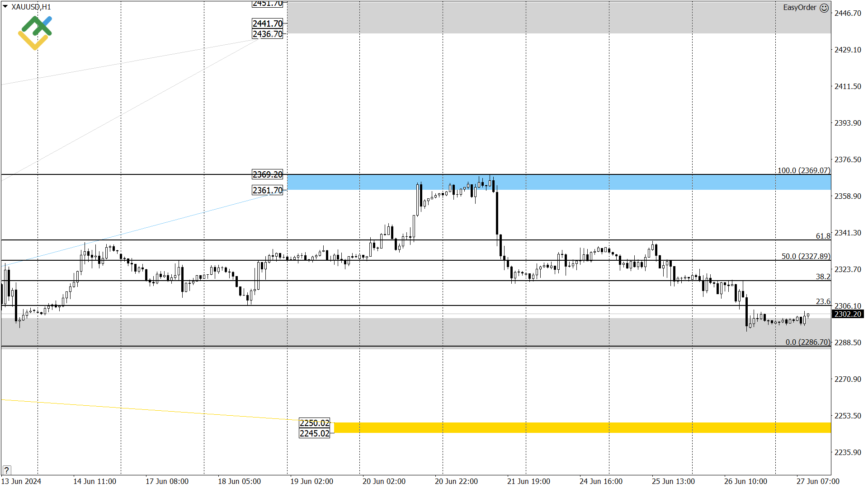This screenshot has height=488, width=868.
Task: Click the 2376.50 price scale value
Action: pyautogui.click(x=848, y=160)
